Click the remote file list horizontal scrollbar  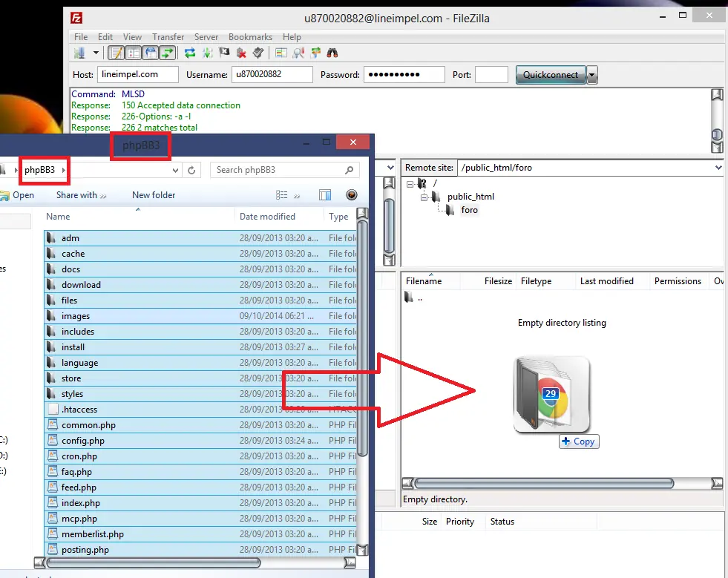544,484
